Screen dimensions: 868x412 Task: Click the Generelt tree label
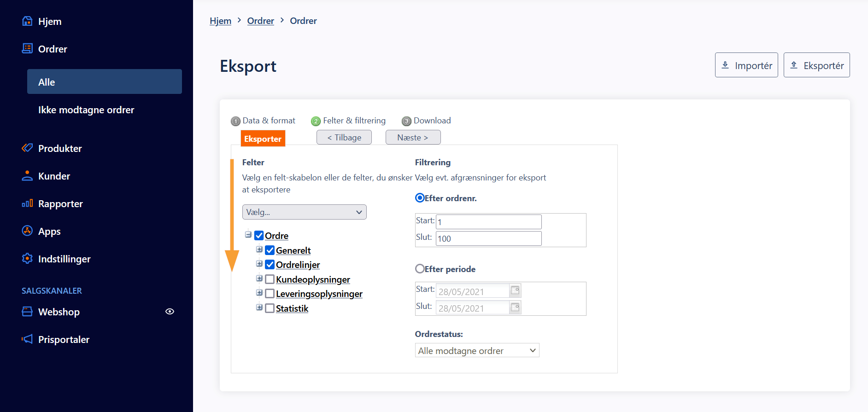click(293, 250)
